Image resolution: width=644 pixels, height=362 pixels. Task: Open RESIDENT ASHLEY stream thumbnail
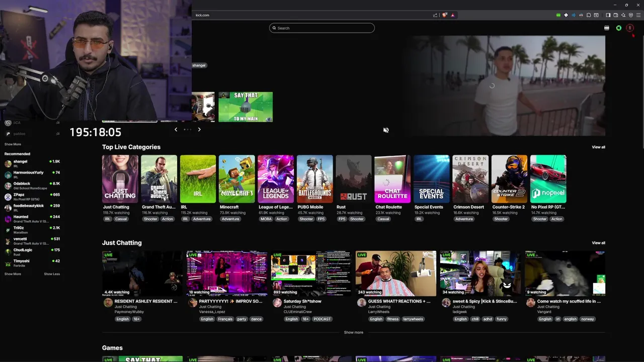point(142,274)
